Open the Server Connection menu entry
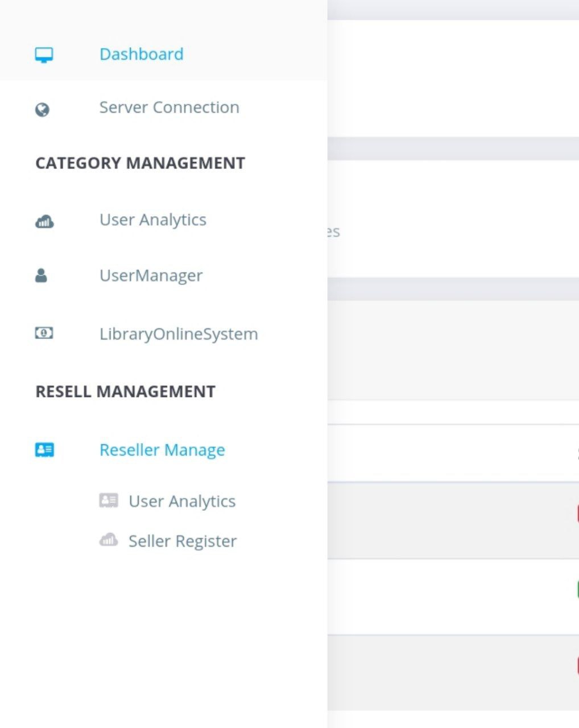579x728 pixels. point(169,107)
